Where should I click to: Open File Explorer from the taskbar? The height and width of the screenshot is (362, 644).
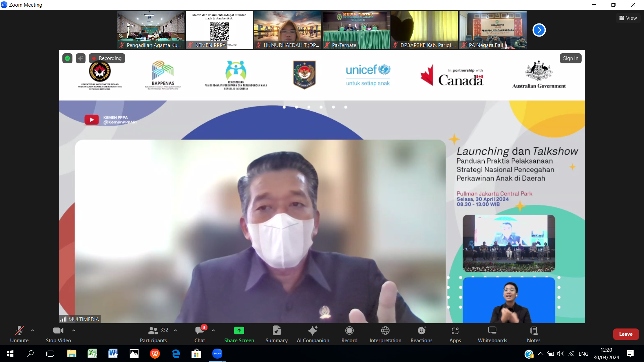[71, 354]
